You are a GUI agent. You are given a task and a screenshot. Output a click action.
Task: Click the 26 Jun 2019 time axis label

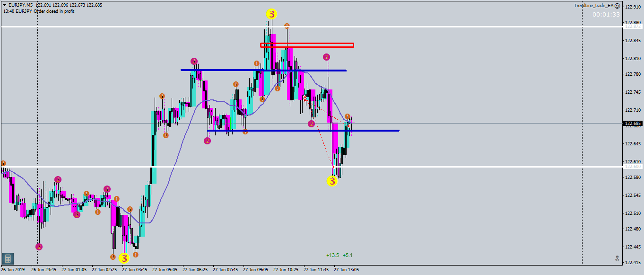(13, 270)
